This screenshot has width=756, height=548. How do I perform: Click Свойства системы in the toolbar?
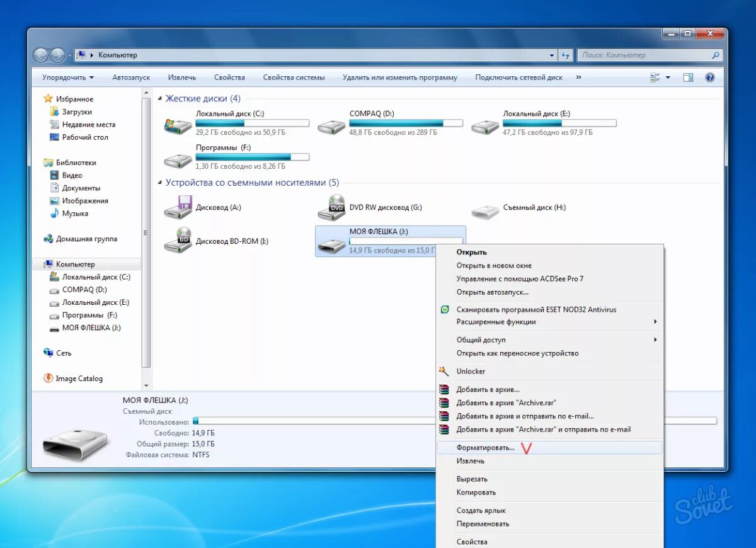tap(294, 77)
